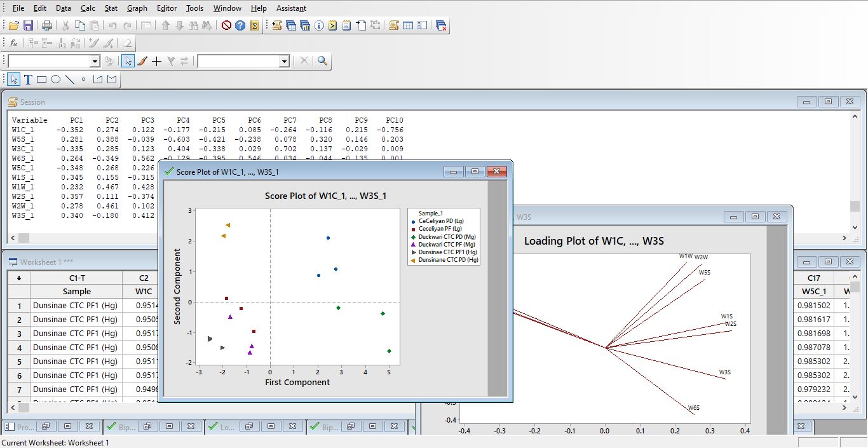
Task: Click Session vertical scrollbar down arrow
Action: pos(855,227)
